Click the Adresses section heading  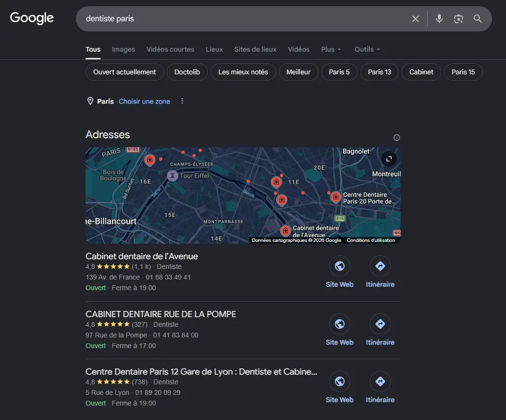pyautogui.click(x=107, y=134)
